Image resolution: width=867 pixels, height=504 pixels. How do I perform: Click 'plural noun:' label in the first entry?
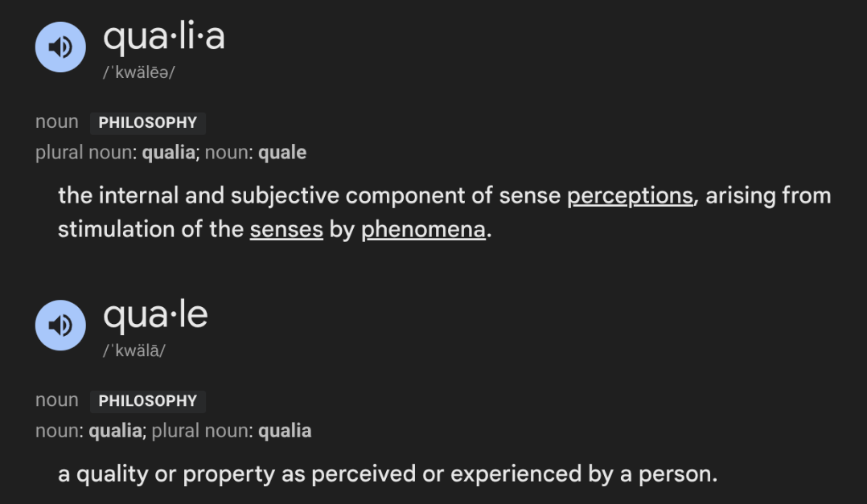(86, 153)
